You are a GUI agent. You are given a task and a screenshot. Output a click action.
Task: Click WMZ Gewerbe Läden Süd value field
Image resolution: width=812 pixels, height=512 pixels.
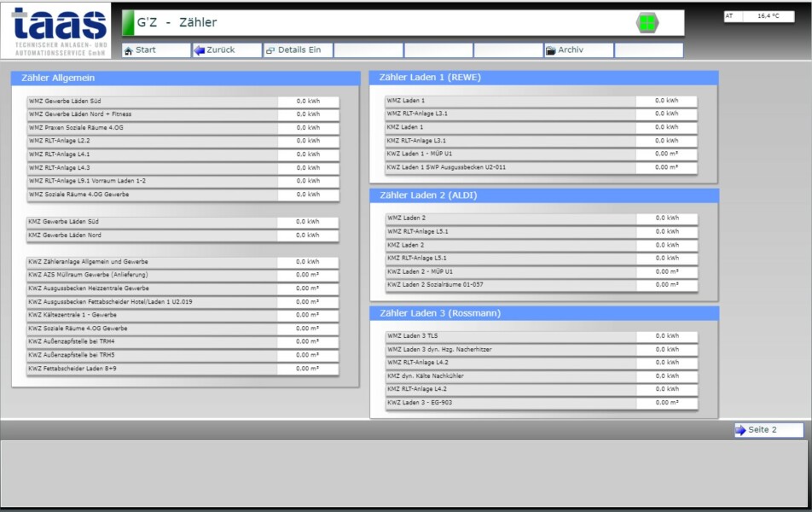tap(308, 102)
